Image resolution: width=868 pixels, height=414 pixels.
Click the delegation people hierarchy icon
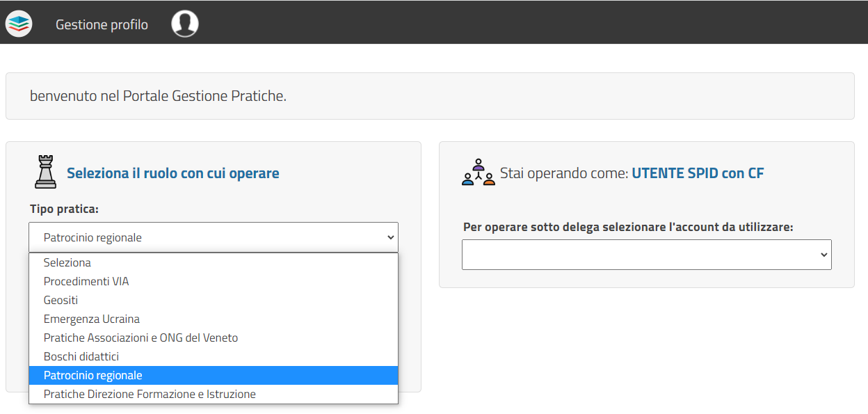478,173
